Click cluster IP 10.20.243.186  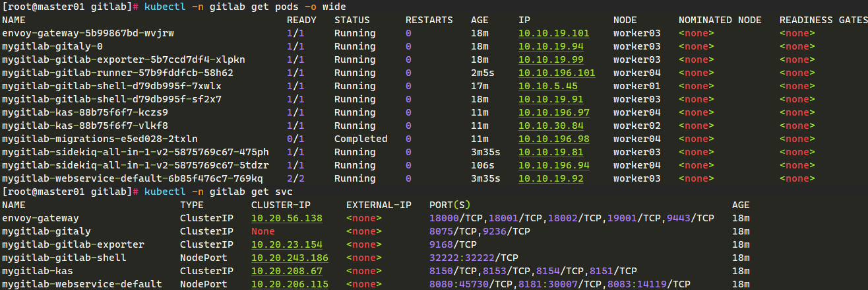pyautogui.click(x=290, y=258)
